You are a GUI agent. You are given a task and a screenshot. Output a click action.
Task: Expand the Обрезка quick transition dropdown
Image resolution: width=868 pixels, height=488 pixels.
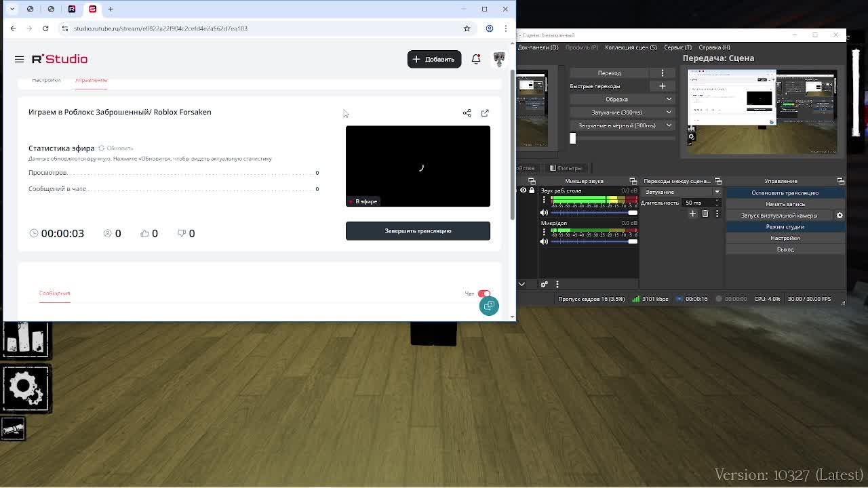[x=621, y=100]
